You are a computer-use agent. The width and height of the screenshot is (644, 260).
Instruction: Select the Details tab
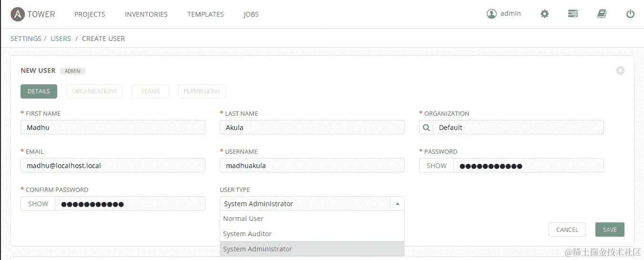coord(39,91)
